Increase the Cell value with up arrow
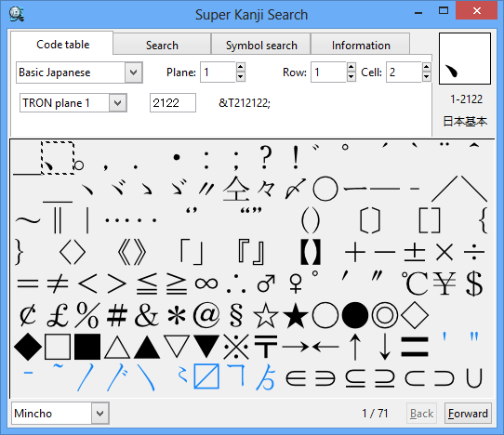 (427, 67)
